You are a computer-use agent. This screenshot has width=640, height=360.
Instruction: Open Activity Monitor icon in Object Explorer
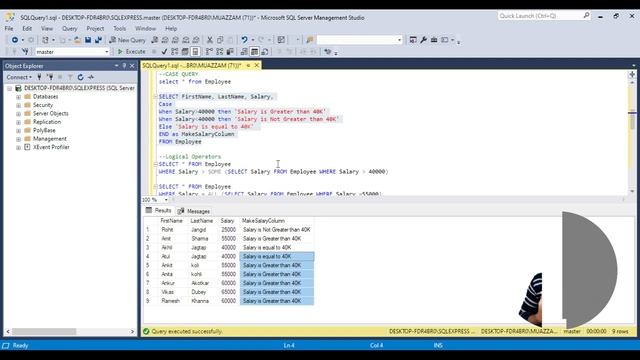[91, 77]
